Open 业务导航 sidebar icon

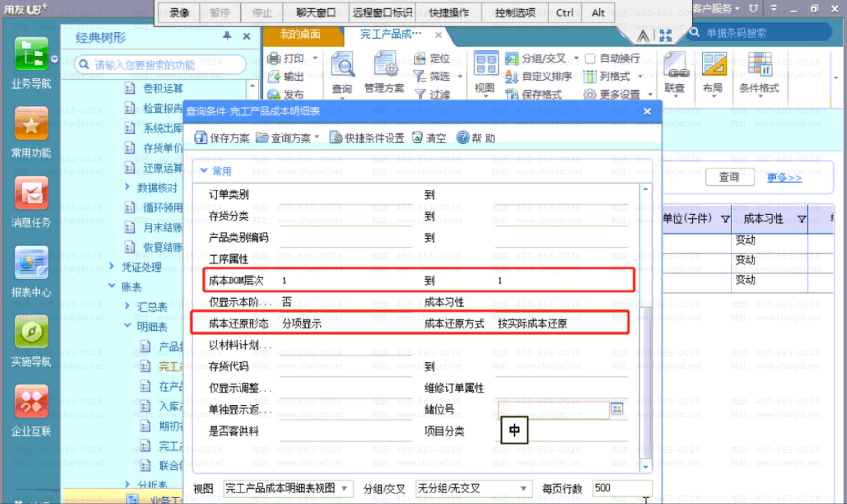click(31, 54)
